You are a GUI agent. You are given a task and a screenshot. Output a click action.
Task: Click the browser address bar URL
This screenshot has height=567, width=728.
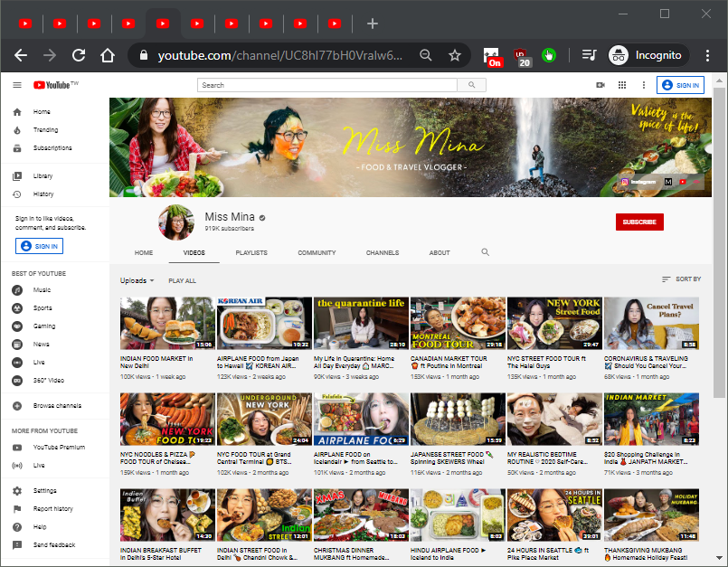coord(280,56)
